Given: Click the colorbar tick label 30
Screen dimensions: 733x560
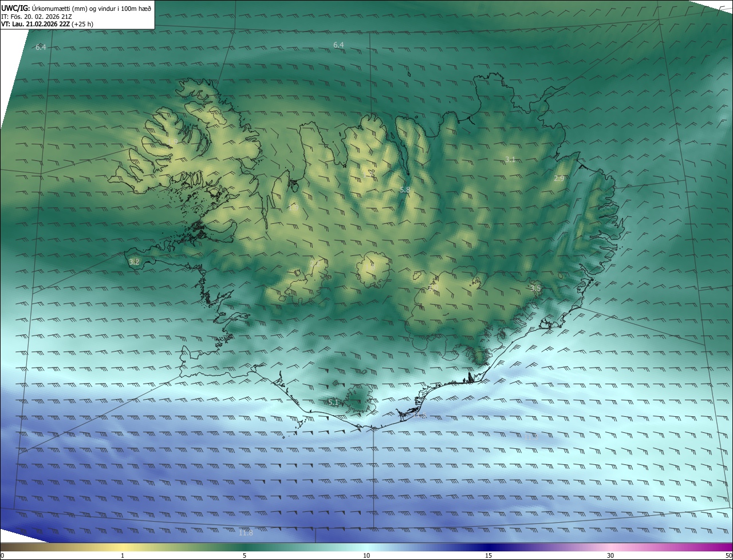Looking at the screenshot, I should point(610,555).
